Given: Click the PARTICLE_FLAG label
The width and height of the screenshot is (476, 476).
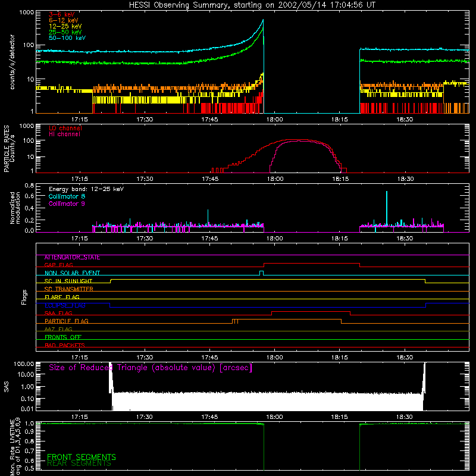Looking at the screenshot, I should pyautogui.click(x=67, y=321).
